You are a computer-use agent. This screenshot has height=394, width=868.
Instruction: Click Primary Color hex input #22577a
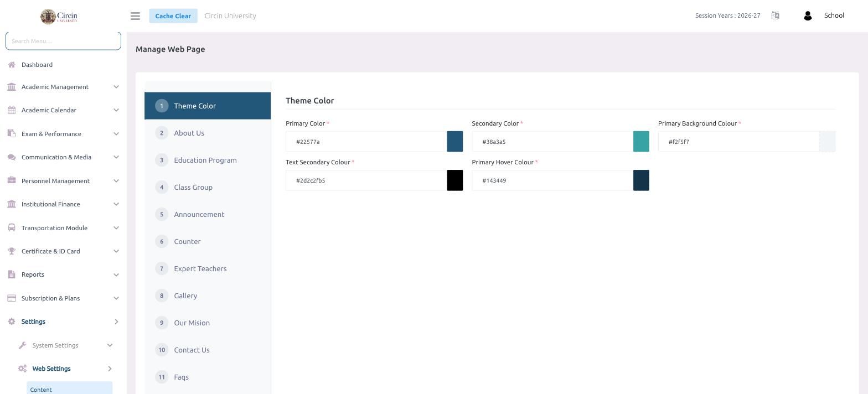pos(366,142)
